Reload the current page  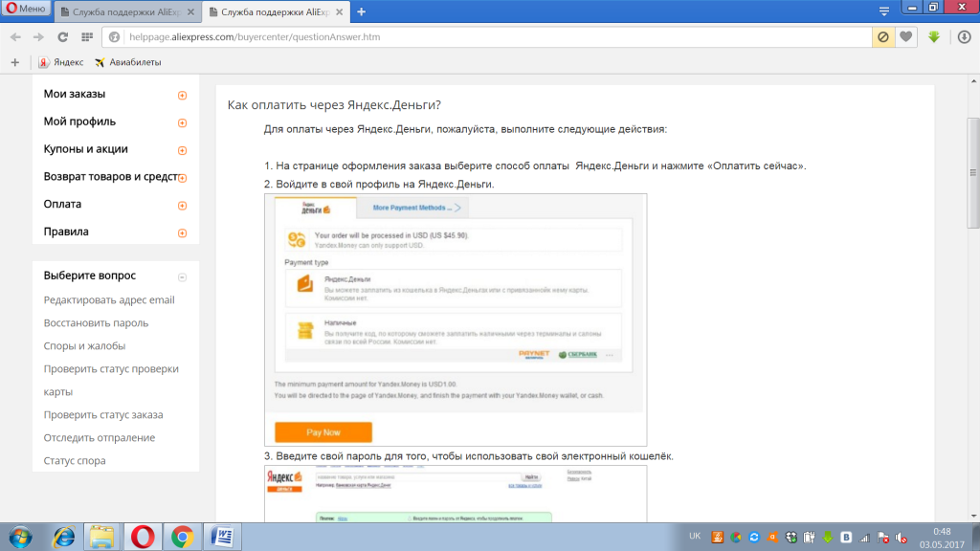point(62,37)
